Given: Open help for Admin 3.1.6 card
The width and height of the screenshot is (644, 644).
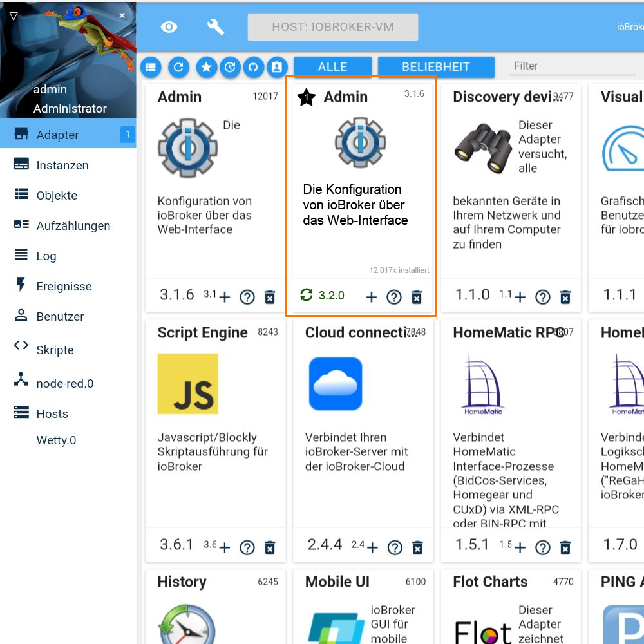Looking at the screenshot, I should [x=247, y=297].
